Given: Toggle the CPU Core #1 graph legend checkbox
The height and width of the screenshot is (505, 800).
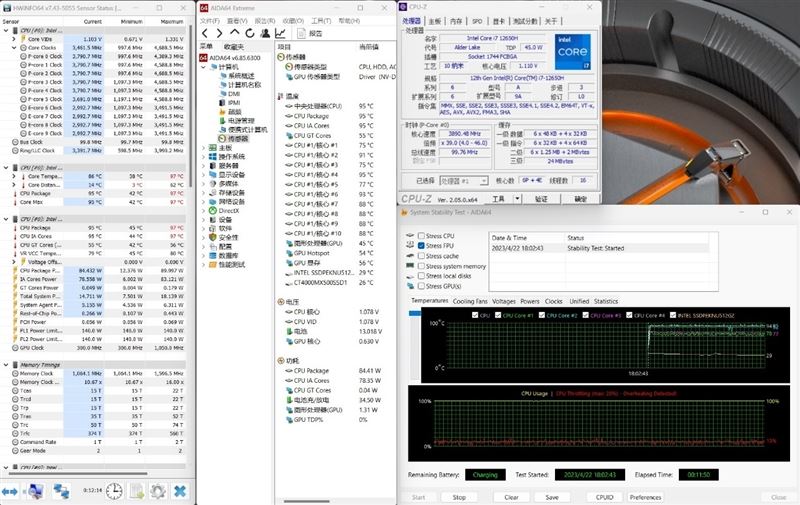Looking at the screenshot, I should click(x=498, y=315).
